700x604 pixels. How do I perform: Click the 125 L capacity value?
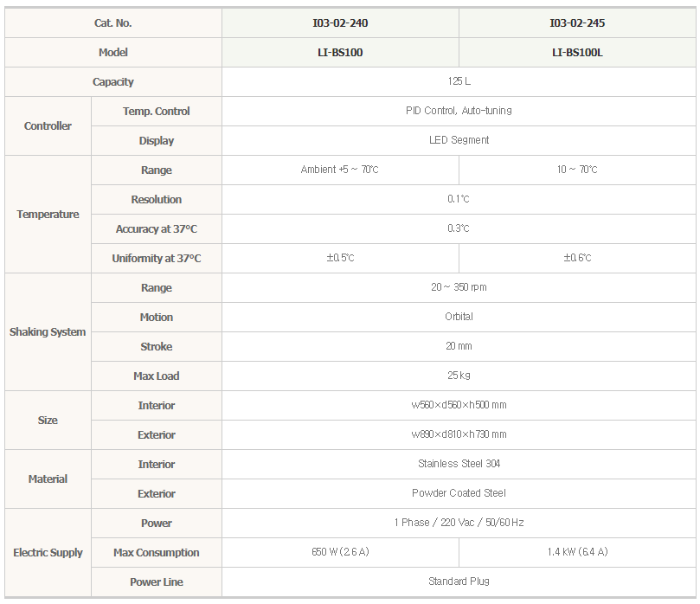click(459, 81)
